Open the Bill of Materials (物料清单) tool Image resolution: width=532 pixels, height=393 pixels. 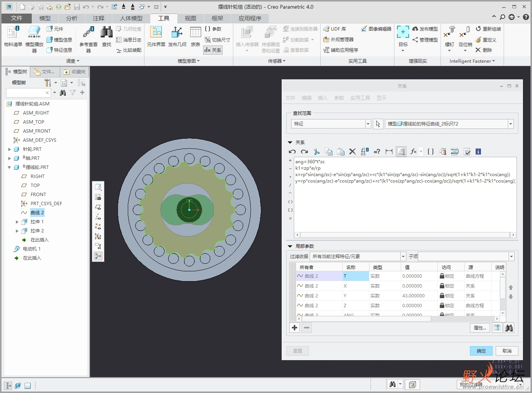coord(13,37)
